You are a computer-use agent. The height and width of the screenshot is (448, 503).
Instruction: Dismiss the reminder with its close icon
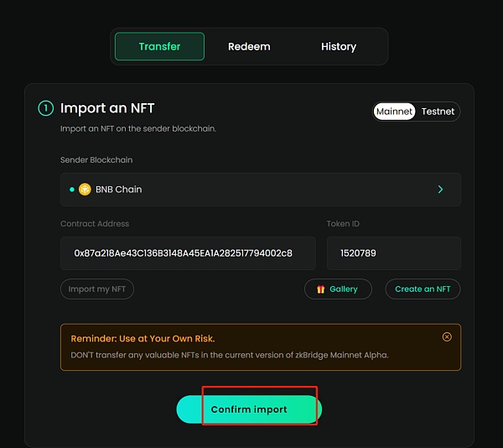447,336
